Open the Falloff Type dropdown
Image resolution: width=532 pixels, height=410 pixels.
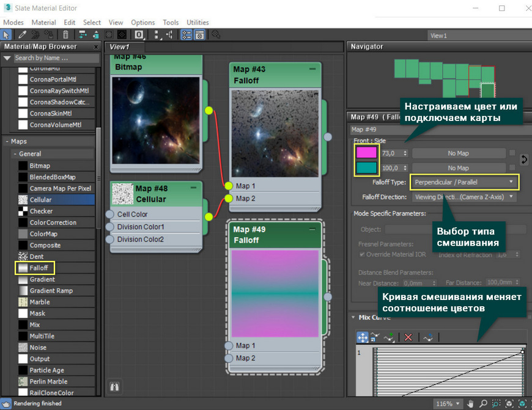tap(464, 182)
